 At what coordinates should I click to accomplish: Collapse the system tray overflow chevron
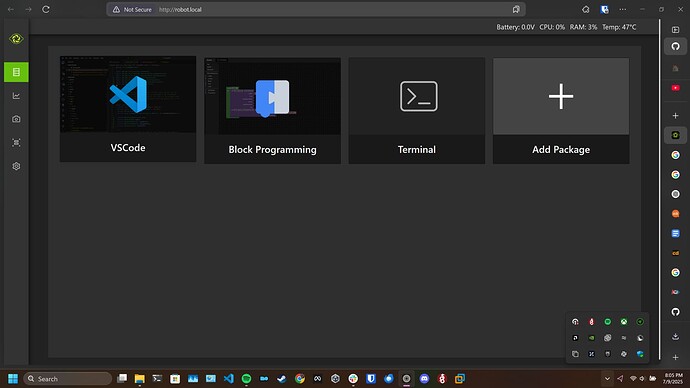[x=607, y=378]
